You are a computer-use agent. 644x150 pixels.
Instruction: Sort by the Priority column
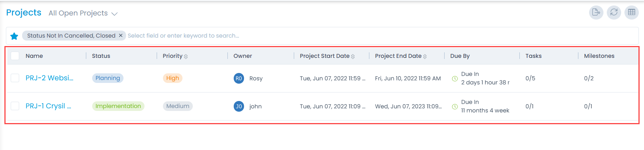click(x=186, y=56)
